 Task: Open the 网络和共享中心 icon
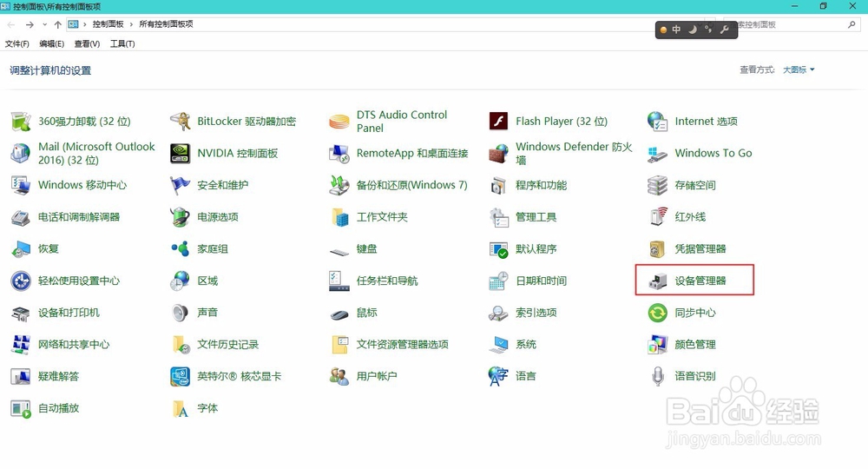(21, 345)
